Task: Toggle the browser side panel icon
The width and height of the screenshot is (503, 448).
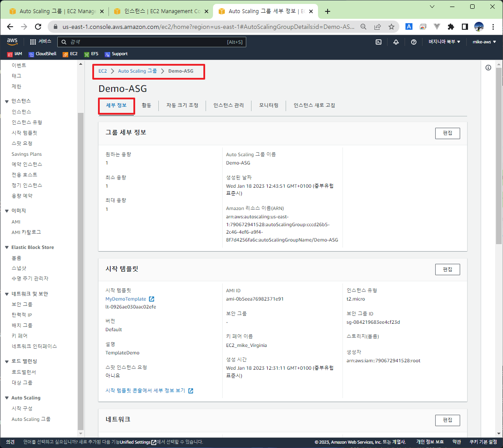Action: tap(465, 27)
